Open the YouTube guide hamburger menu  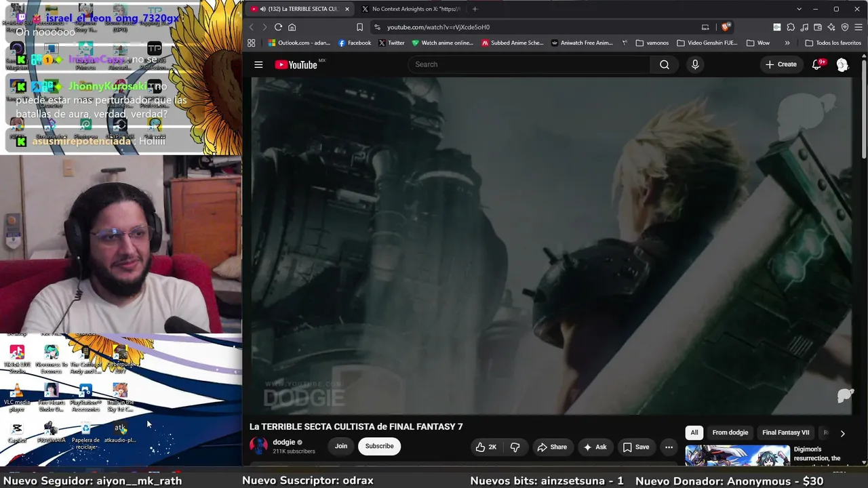tap(258, 64)
